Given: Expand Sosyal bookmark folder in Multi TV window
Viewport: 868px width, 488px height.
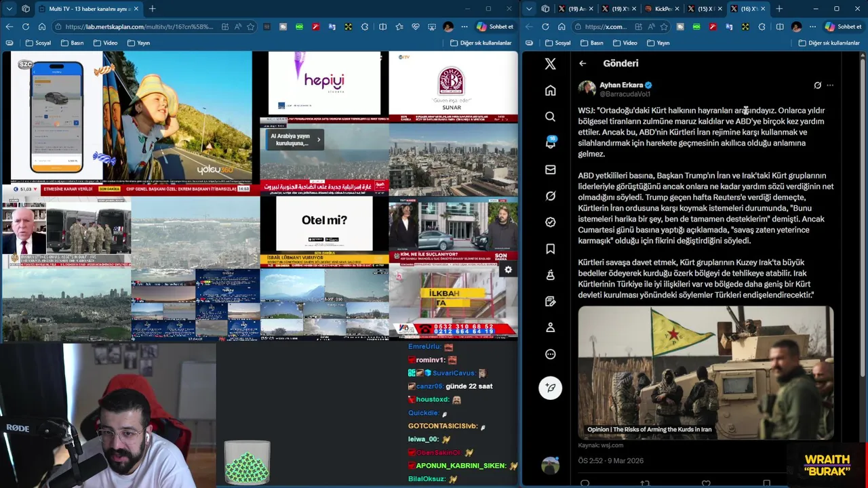Looking at the screenshot, I should (x=38, y=43).
